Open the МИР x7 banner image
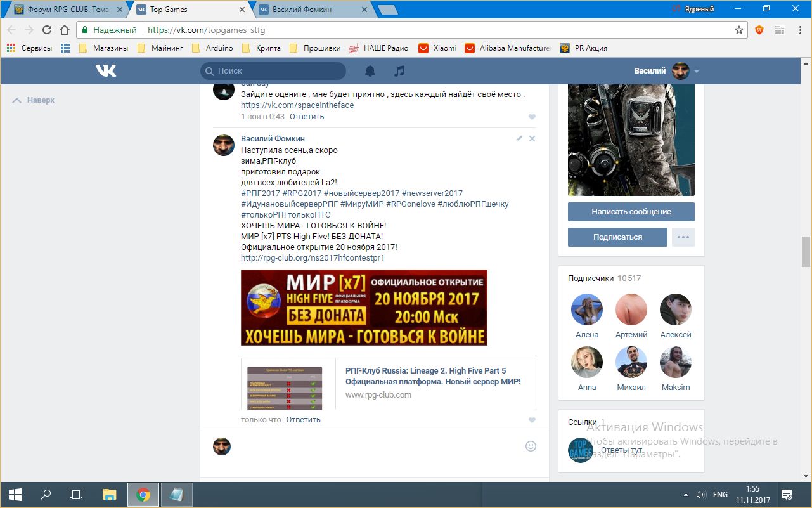Screen dimensions: 812x508 click(x=364, y=308)
